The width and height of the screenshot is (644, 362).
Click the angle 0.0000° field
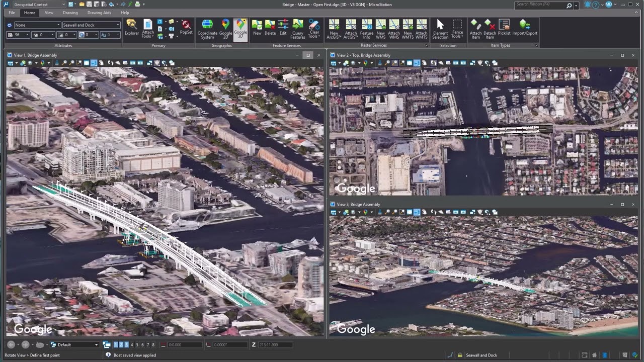pyautogui.click(x=230, y=345)
